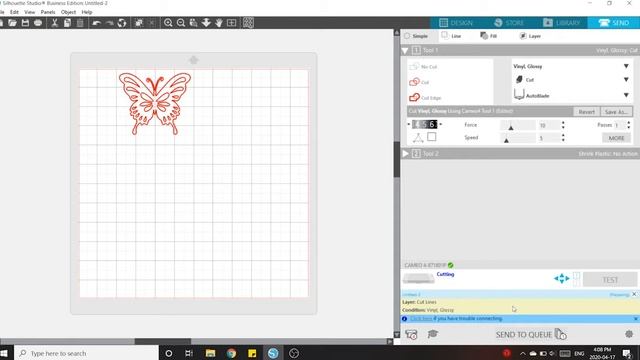Copy selection using the copy icon
The image size is (640, 360).
pos(67,23)
